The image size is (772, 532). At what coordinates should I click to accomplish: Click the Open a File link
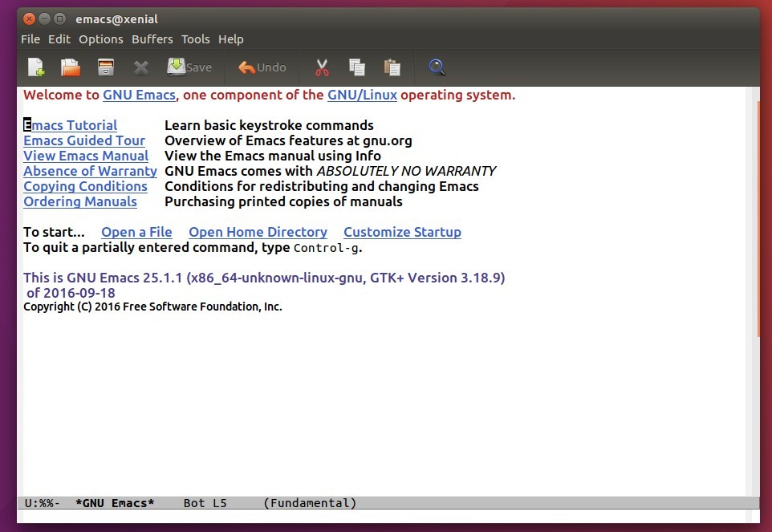(x=136, y=232)
